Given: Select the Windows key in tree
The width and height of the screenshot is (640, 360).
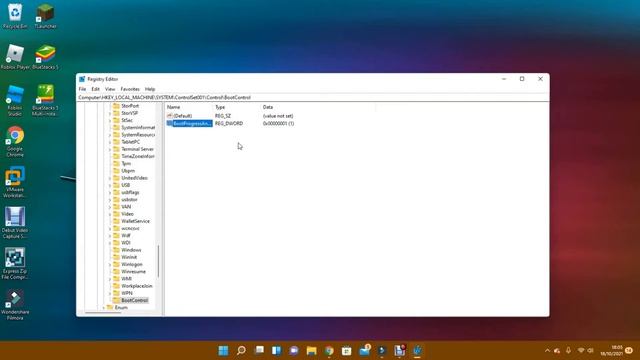Looking at the screenshot, I should click(x=131, y=250).
